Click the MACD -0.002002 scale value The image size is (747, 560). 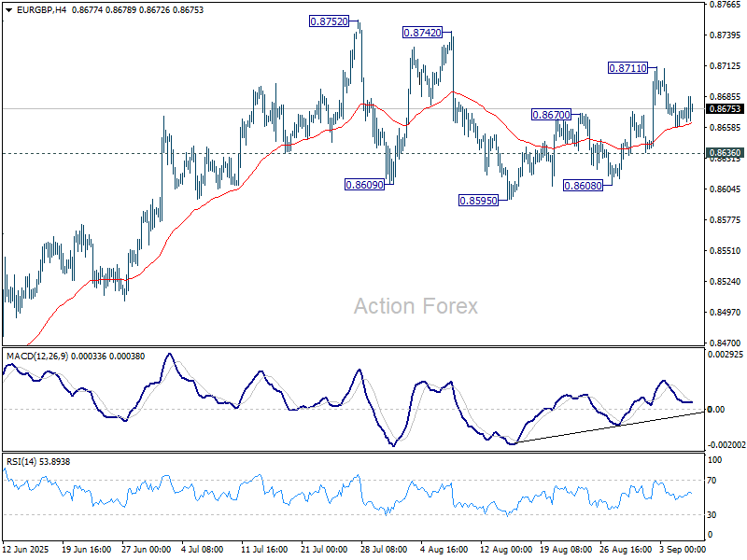point(726,445)
